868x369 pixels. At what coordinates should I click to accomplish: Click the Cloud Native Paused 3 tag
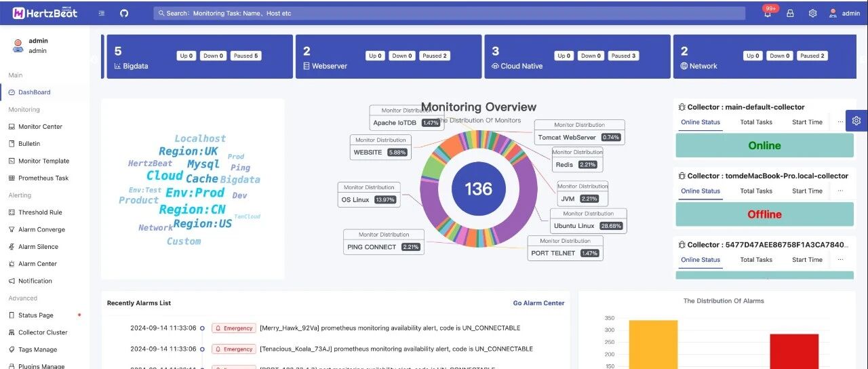click(623, 56)
